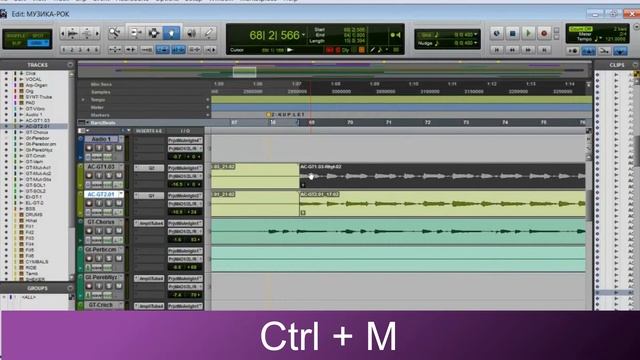Solo the AC-GT2.01 track
640x360 pixels.
[x=109, y=203]
